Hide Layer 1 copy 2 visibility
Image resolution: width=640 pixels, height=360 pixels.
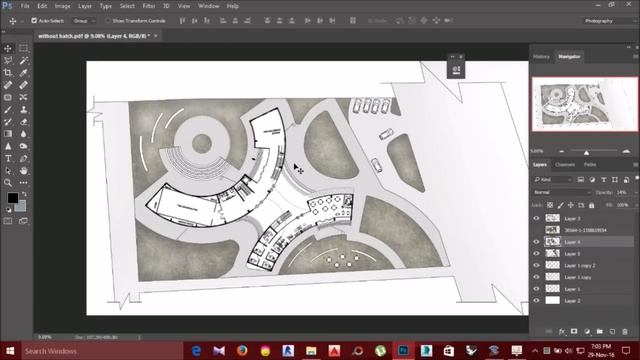tap(536, 265)
